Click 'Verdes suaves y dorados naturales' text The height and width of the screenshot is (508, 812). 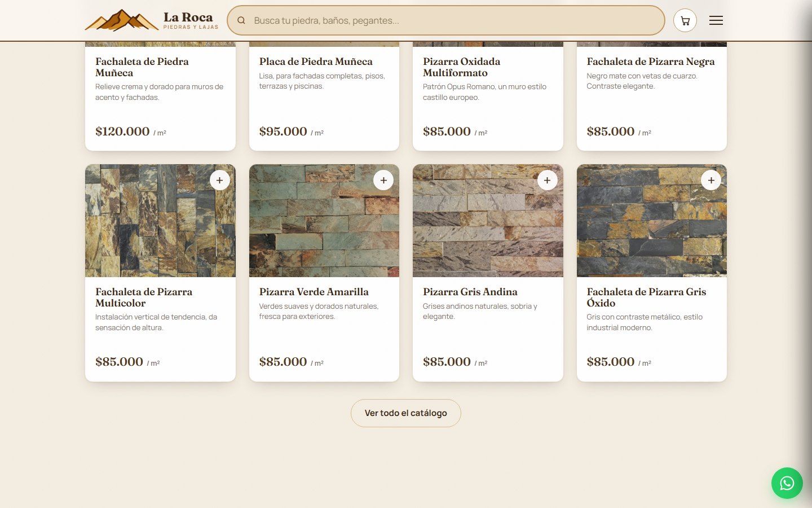point(319,312)
